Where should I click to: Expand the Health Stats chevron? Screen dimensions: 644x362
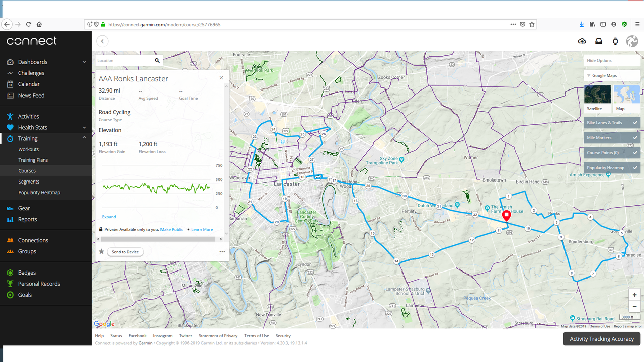click(x=84, y=128)
